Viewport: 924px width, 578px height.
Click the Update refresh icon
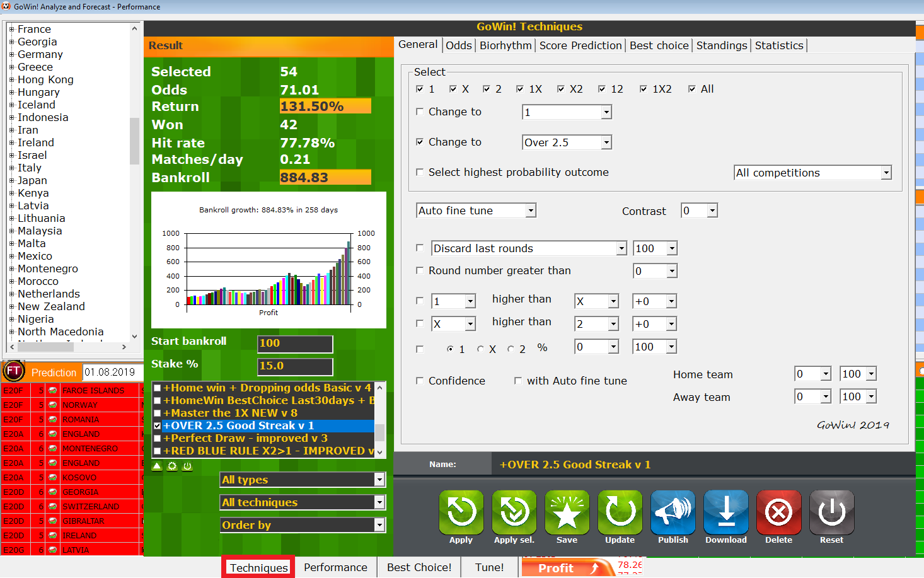coord(620,512)
